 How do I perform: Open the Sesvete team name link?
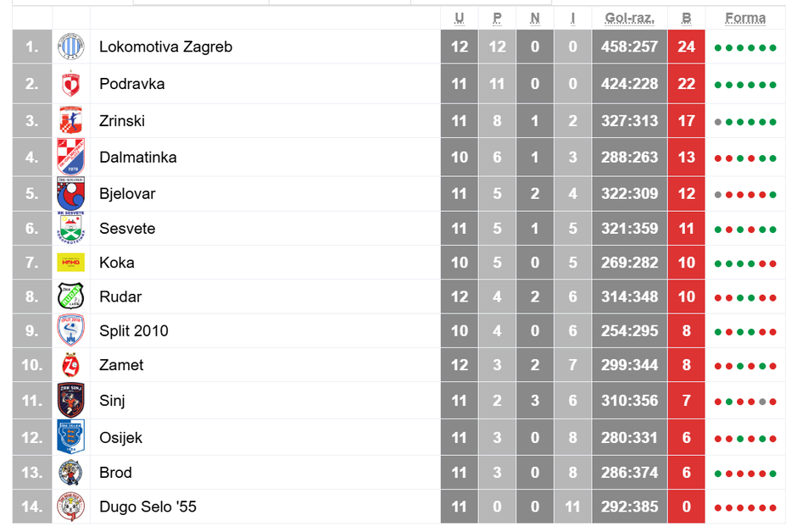pos(127,229)
